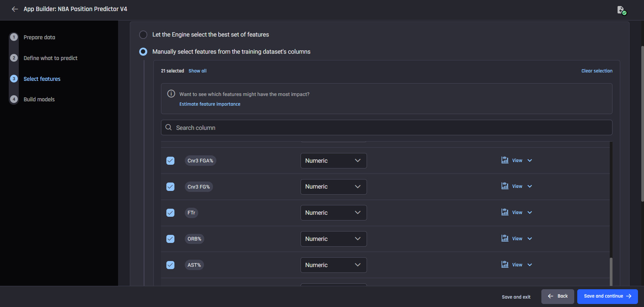
Task: Click Estimate feature importance link
Action: click(x=210, y=104)
